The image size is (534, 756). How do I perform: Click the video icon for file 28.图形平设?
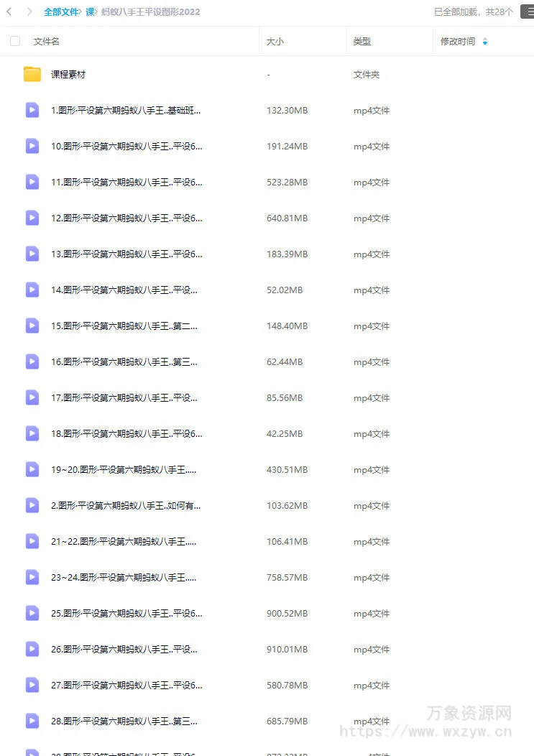[32, 722]
